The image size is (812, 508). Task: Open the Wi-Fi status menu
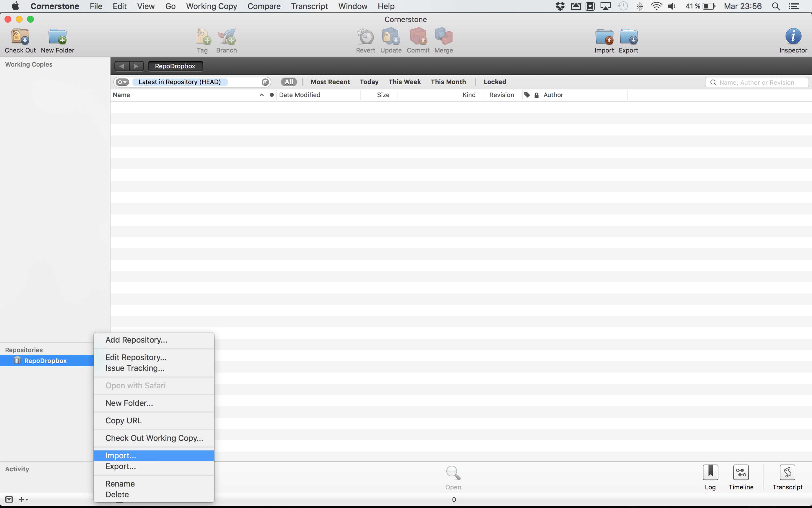(x=656, y=6)
